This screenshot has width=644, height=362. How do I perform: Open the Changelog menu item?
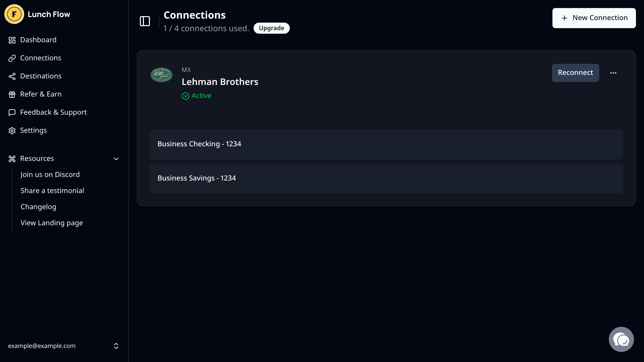[x=38, y=207]
